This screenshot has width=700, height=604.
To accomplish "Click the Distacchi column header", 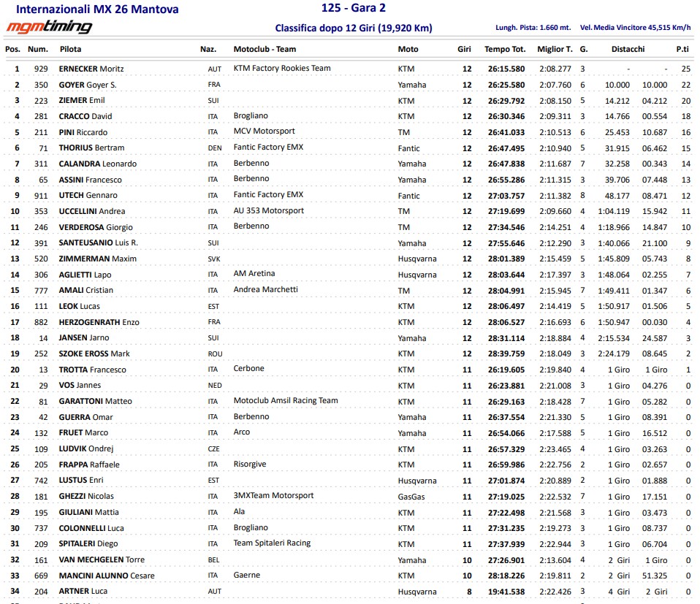I will [628, 49].
